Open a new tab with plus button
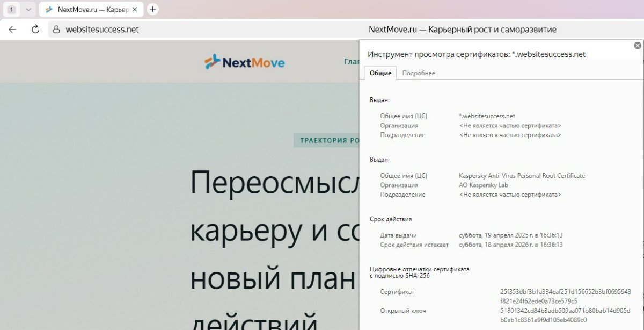 (153, 10)
